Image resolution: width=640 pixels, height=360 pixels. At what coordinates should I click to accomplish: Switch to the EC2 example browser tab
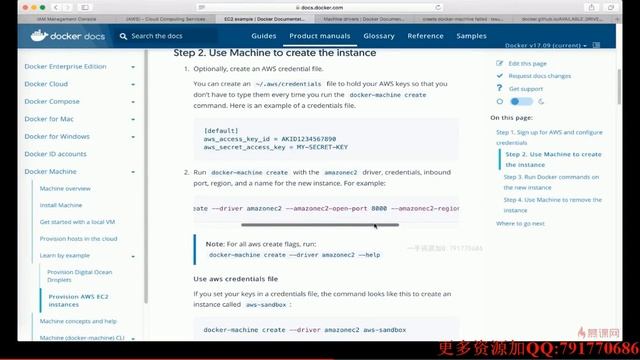[x=264, y=19]
